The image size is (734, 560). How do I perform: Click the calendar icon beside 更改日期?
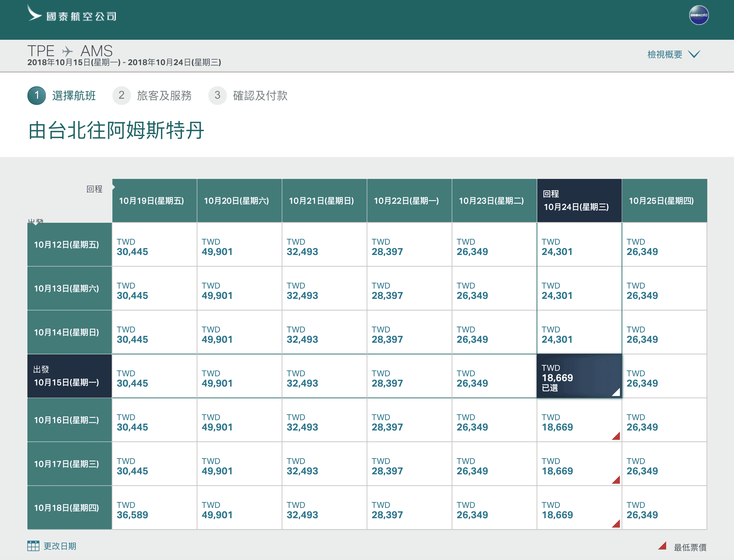point(33,546)
